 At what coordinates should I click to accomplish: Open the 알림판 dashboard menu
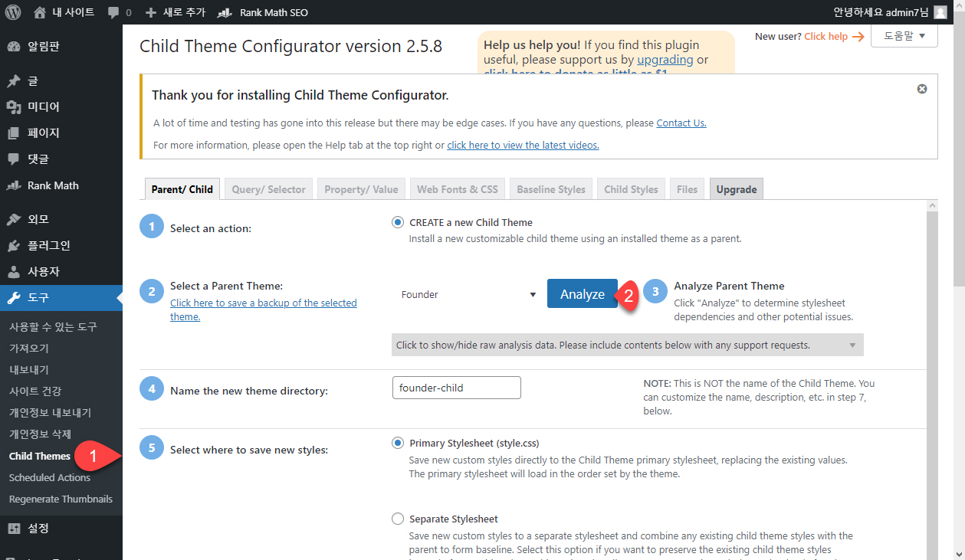tap(61, 47)
